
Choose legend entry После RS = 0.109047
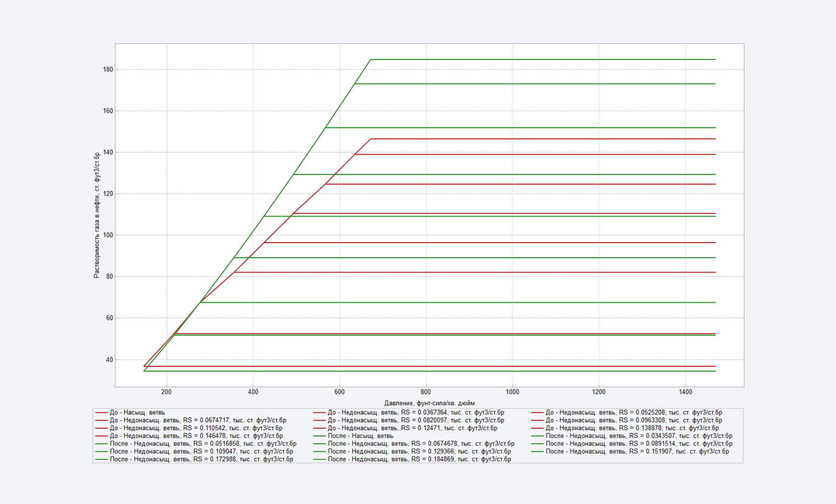(194, 451)
